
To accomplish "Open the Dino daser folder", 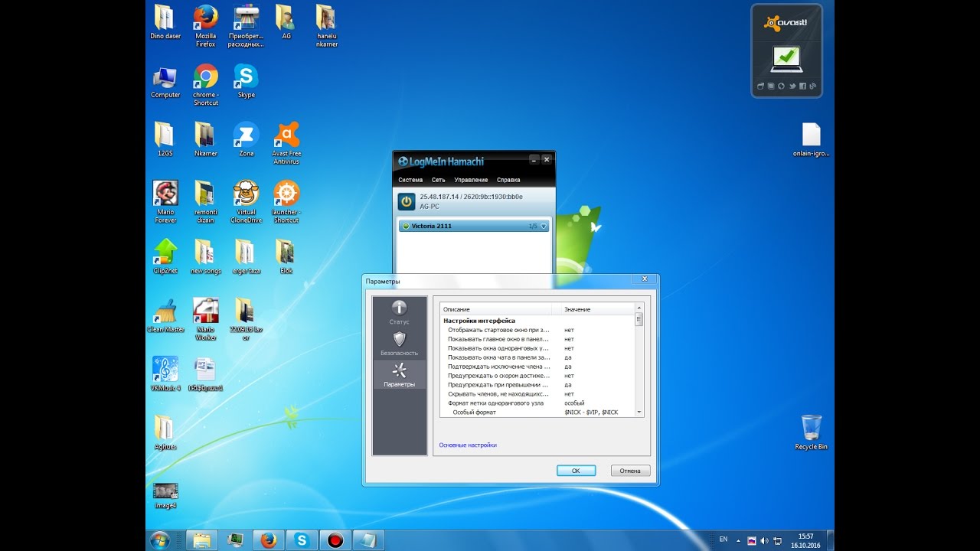I will 165,23.
